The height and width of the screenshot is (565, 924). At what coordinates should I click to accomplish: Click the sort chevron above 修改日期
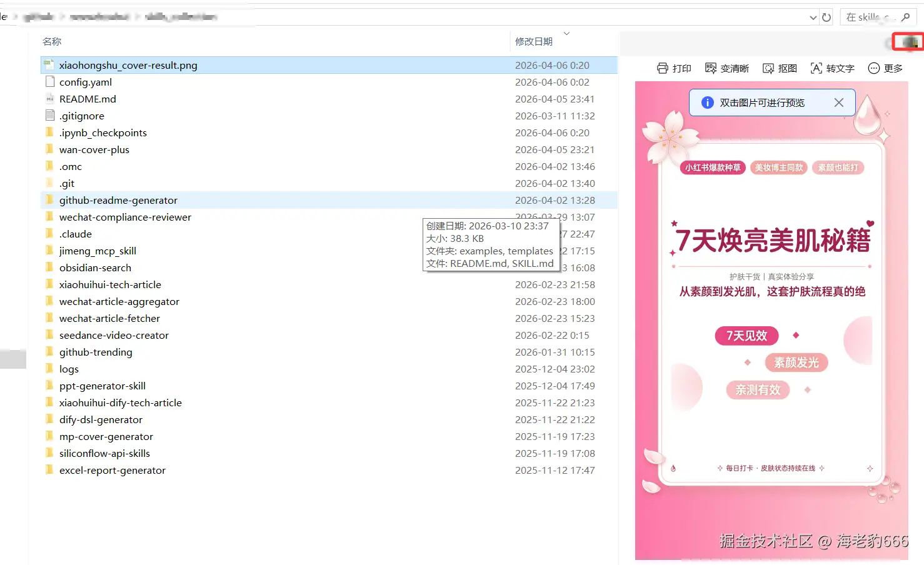coord(567,33)
